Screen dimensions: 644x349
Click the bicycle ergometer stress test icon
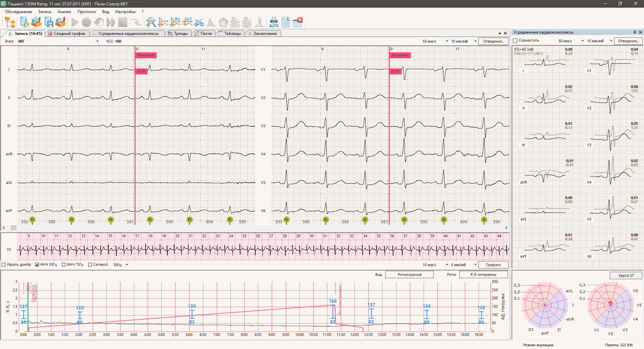click(199, 22)
